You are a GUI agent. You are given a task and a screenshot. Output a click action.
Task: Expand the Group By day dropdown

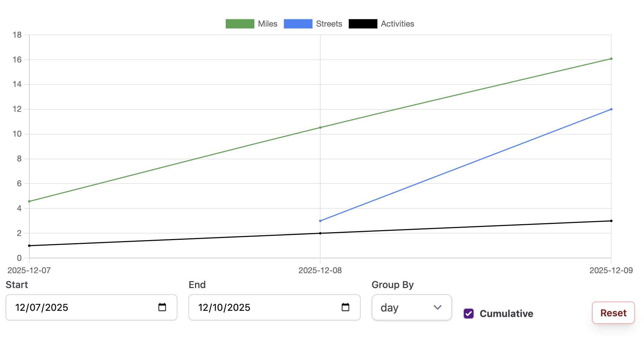click(411, 307)
